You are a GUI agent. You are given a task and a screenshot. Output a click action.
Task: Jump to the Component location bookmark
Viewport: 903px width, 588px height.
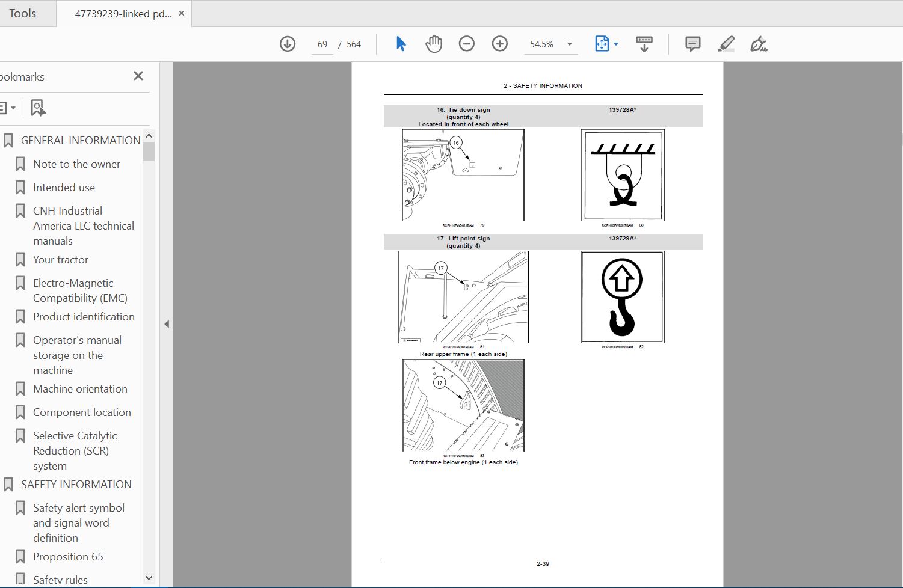[x=82, y=412]
